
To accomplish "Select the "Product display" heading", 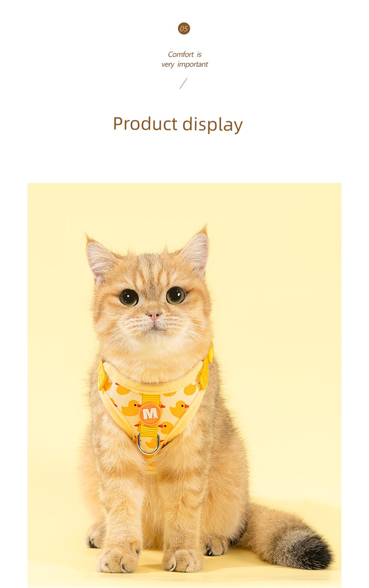I will [178, 124].
